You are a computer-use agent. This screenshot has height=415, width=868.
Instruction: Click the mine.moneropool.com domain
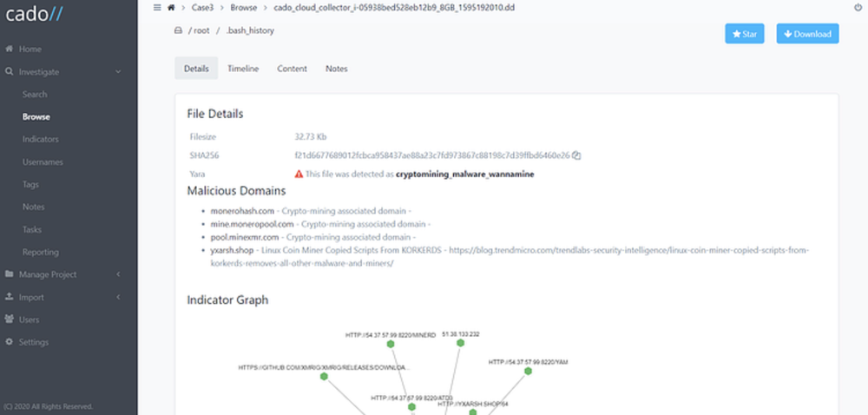tap(252, 224)
